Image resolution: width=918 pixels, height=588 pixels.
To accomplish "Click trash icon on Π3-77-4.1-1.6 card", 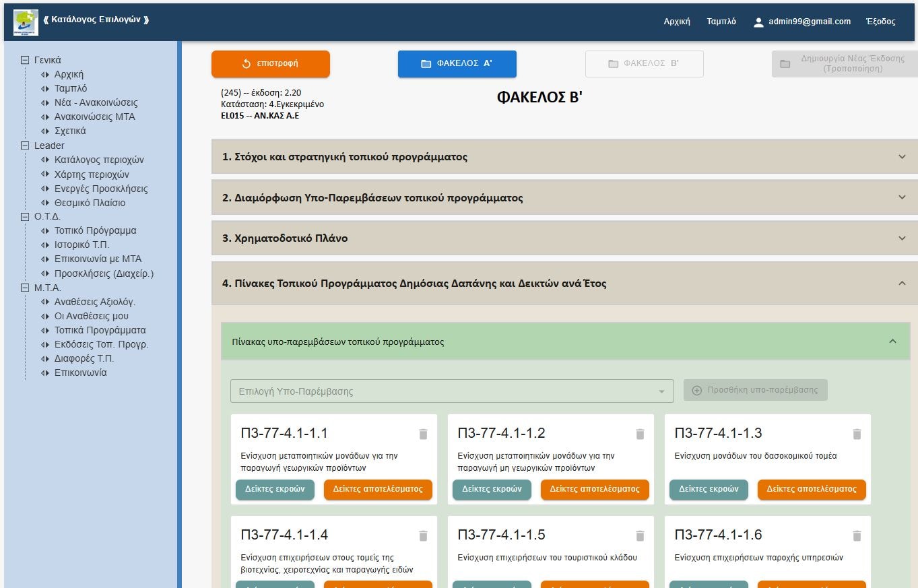I will coord(857,536).
